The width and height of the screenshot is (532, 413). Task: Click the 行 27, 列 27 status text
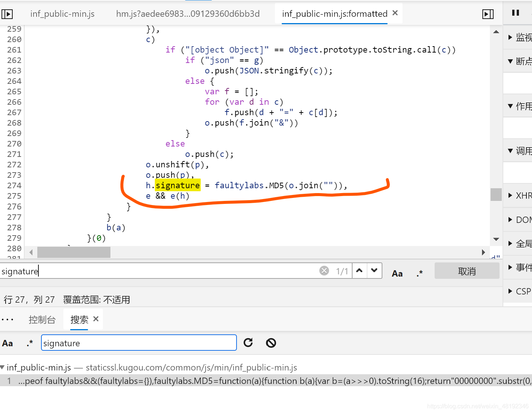coord(29,300)
